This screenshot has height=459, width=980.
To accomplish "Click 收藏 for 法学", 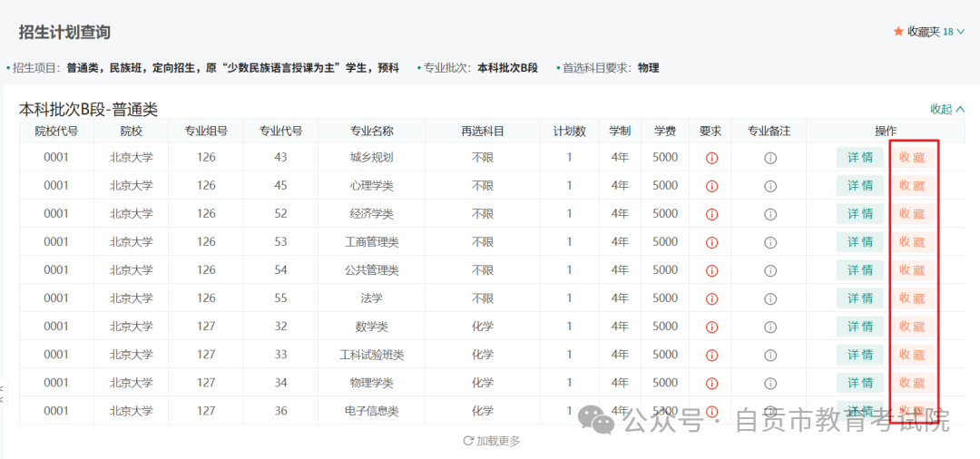I will (x=912, y=298).
